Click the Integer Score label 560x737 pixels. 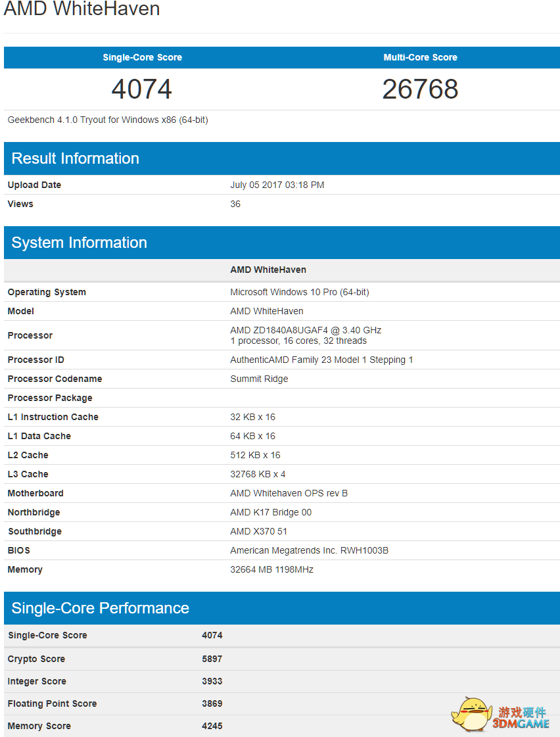37,682
